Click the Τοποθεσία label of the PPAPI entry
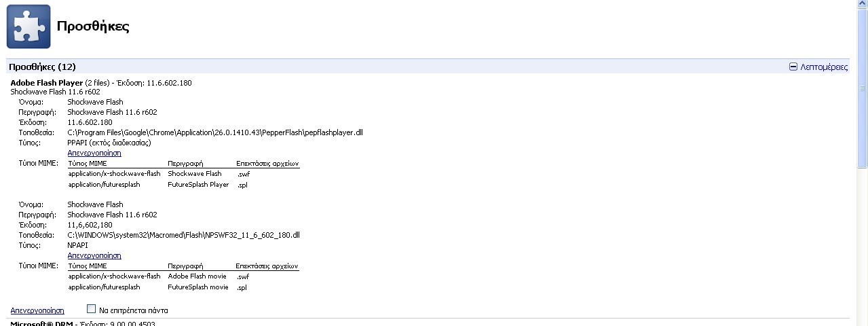This screenshot has width=868, height=326. click(36, 132)
